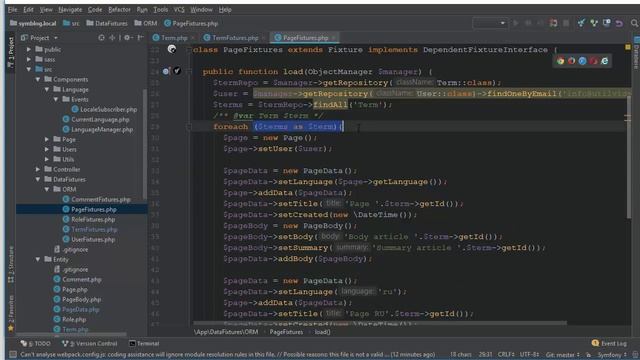Collapse the Components folder
The image size is (640, 360).
click(38, 80)
